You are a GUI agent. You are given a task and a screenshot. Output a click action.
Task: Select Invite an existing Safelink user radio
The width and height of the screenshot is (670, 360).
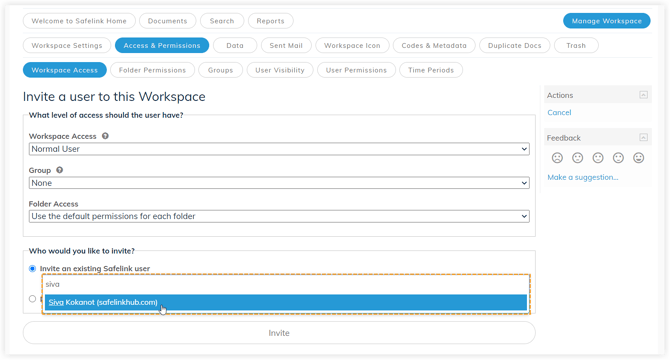point(32,269)
